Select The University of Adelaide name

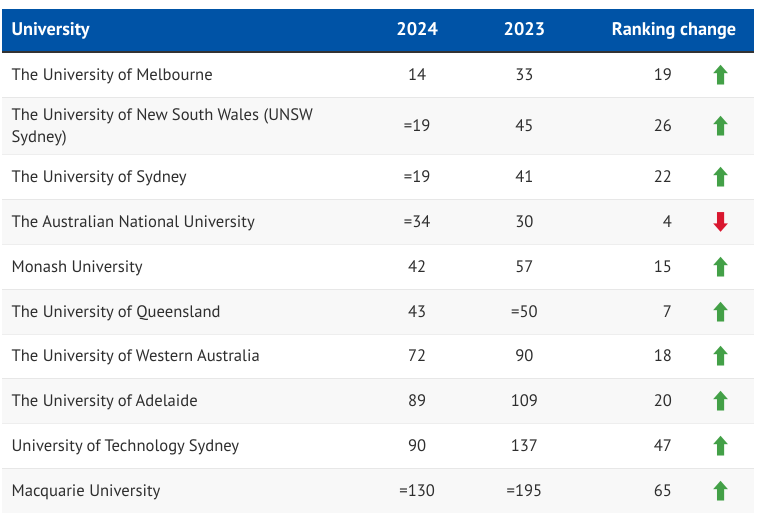[104, 401]
